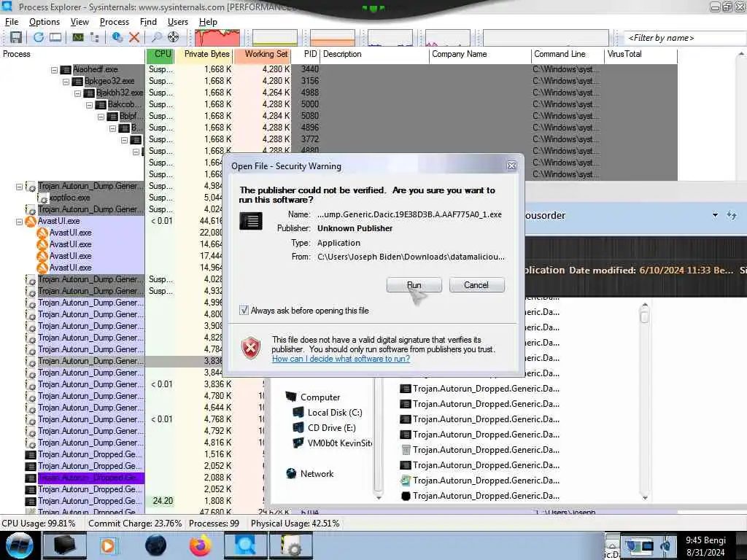
Task: Click the application icon beside file name
Action: tap(251, 221)
